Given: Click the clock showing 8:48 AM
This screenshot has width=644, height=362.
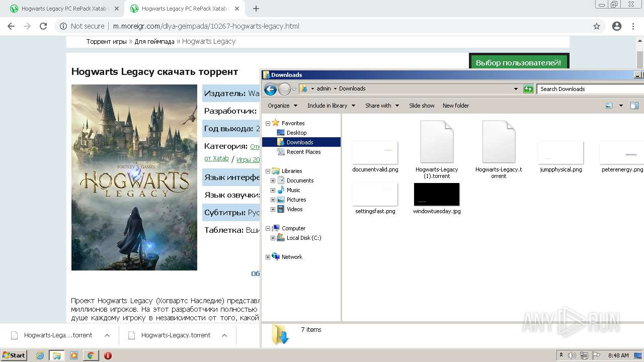Looking at the screenshot, I should (x=618, y=355).
